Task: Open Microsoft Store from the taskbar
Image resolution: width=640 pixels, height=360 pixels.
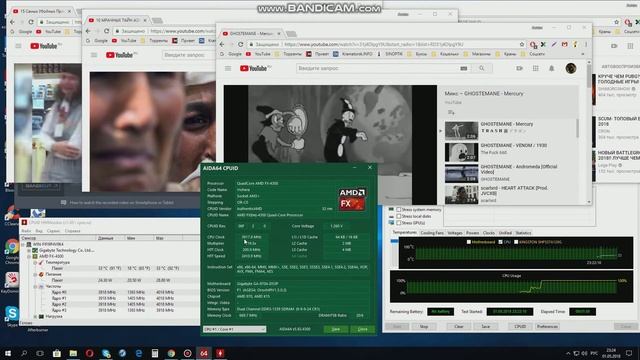Action: 57,353
